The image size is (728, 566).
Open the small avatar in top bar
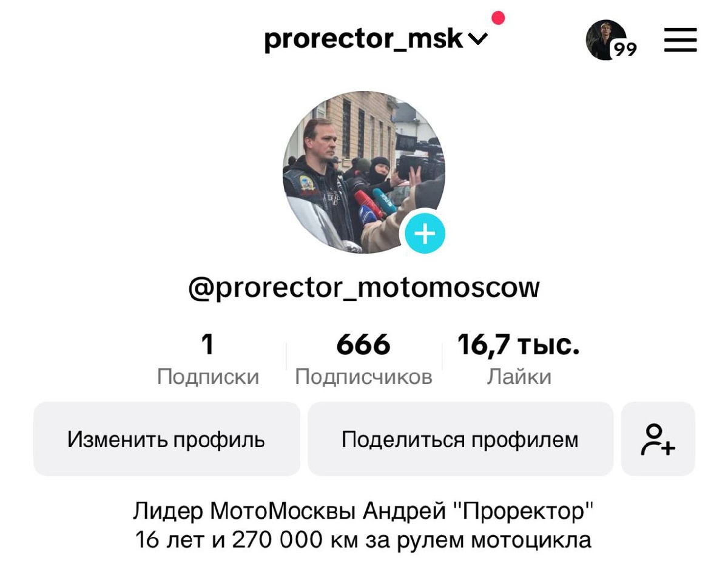[x=605, y=39]
